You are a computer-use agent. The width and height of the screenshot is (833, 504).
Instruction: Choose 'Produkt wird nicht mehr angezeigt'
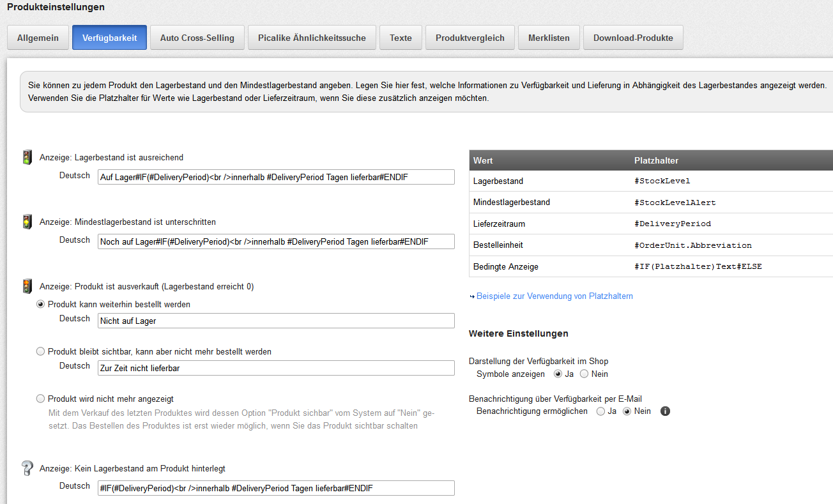pyautogui.click(x=41, y=399)
